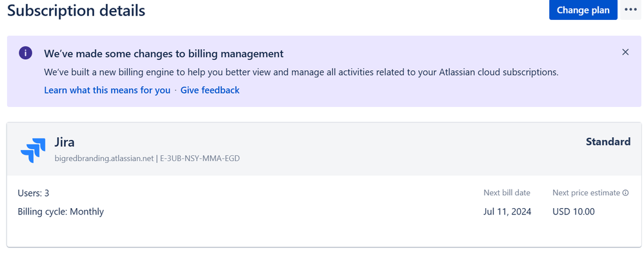Click the Next price estimate label

pos(586,193)
